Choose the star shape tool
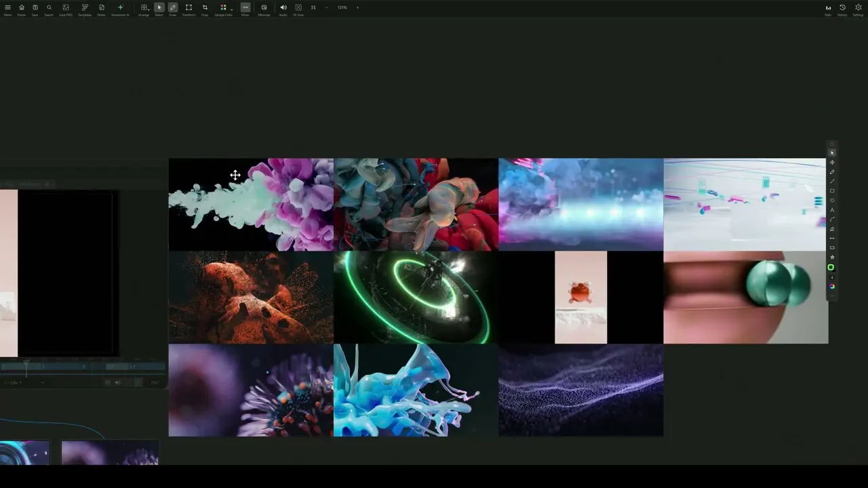This screenshot has height=488, width=868. click(832, 258)
